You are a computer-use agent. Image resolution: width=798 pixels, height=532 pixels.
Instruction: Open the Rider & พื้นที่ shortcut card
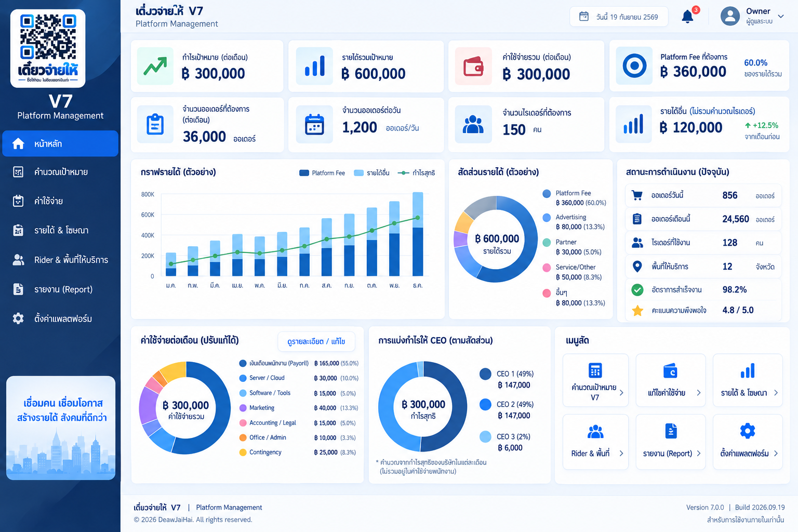coord(595,442)
